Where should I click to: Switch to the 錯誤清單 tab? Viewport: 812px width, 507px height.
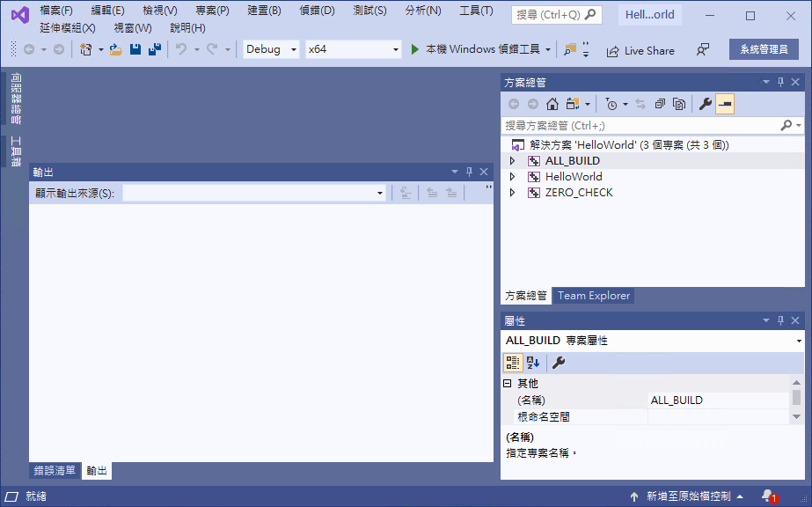pyautogui.click(x=55, y=470)
